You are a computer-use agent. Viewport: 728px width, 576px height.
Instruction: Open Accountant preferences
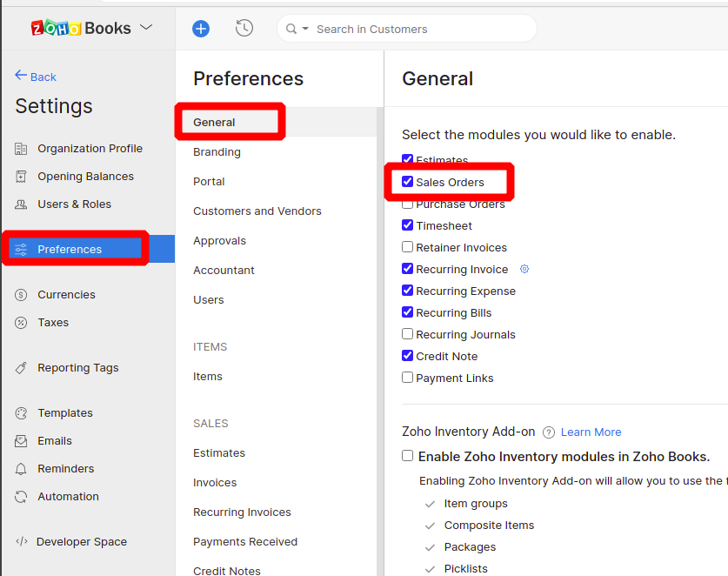pos(224,271)
